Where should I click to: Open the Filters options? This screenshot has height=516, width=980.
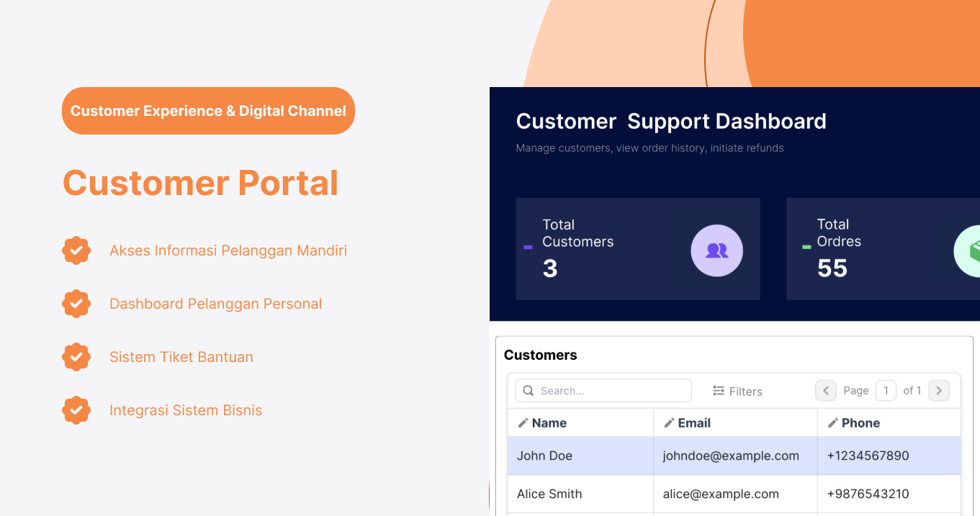[737, 391]
